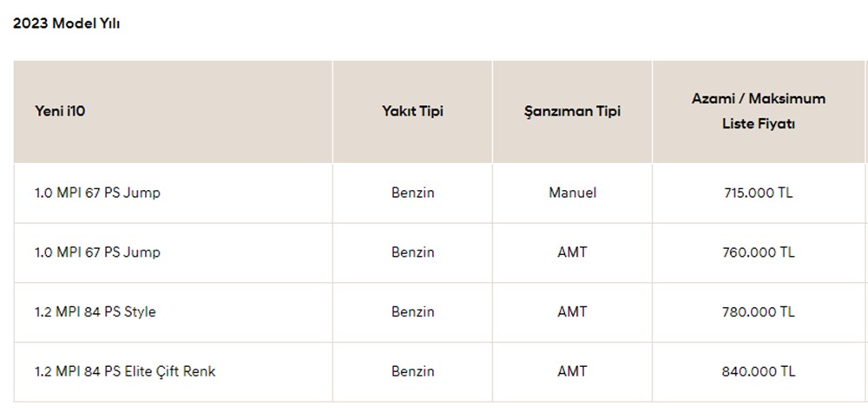The image size is (868, 419).
Task: Click the "Yakıt Tipi" column header
Action: 412,112
